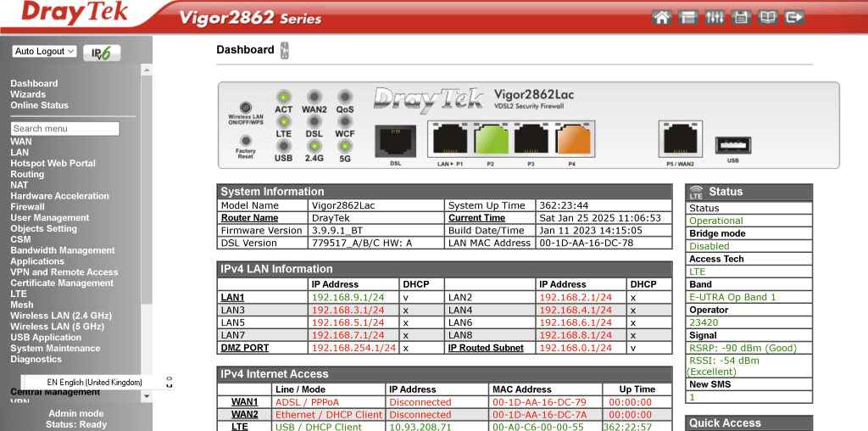Click the layout panel icon in header
Image resolution: width=868 pixels, height=431 pixels.
[687, 17]
